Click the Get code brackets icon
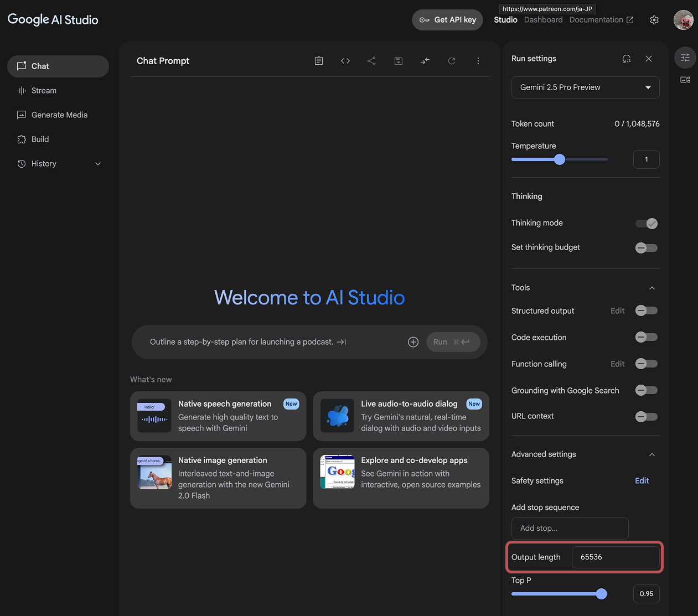 345,61
